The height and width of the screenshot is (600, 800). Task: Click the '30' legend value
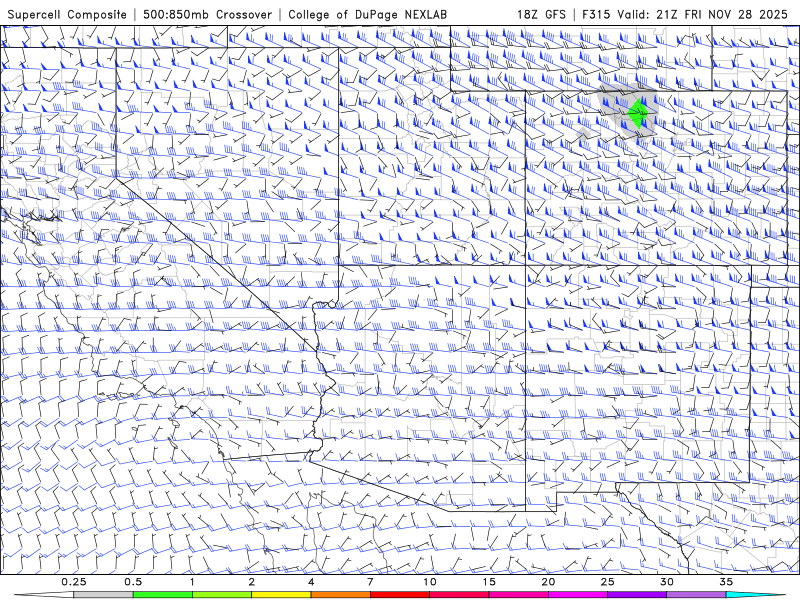pyautogui.click(x=667, y=582)
